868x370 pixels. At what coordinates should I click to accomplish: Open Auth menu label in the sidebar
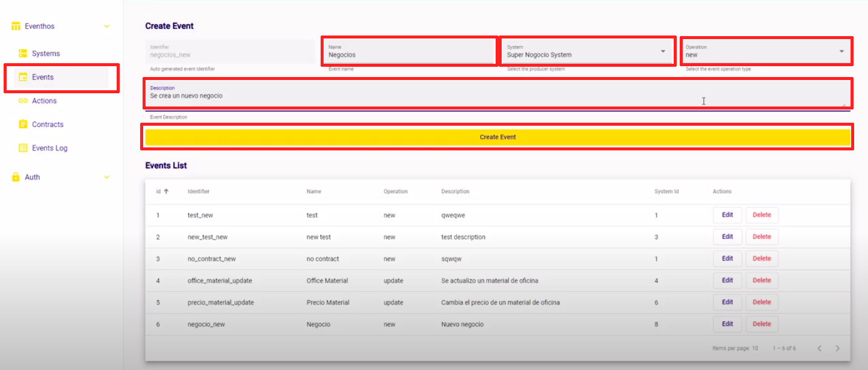(32, 177)
